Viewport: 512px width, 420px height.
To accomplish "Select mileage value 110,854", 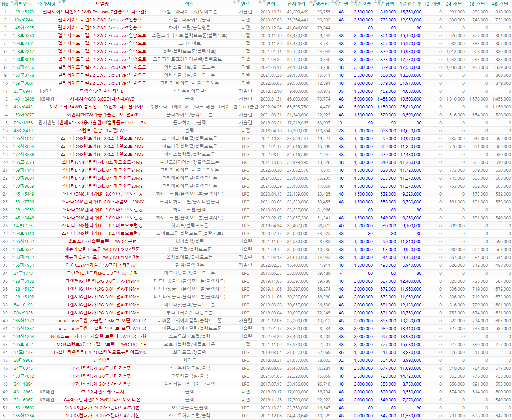I will pos(322,130).
